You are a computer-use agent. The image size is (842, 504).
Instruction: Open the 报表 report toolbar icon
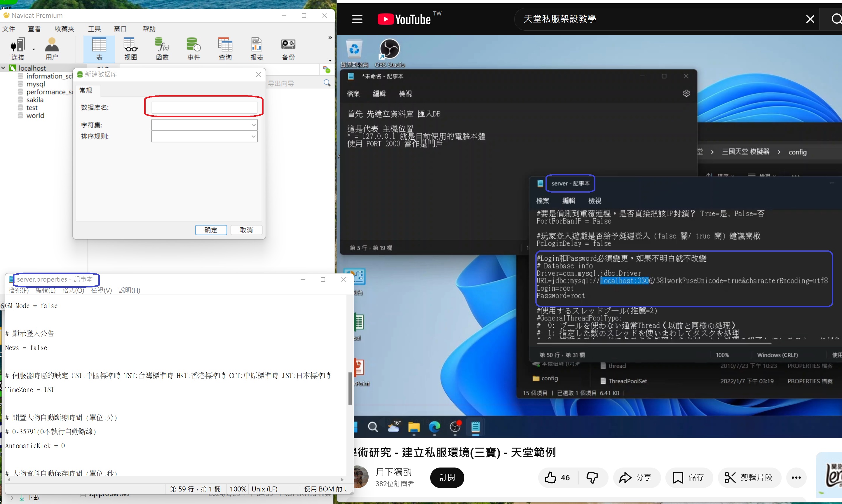point(257,49)
